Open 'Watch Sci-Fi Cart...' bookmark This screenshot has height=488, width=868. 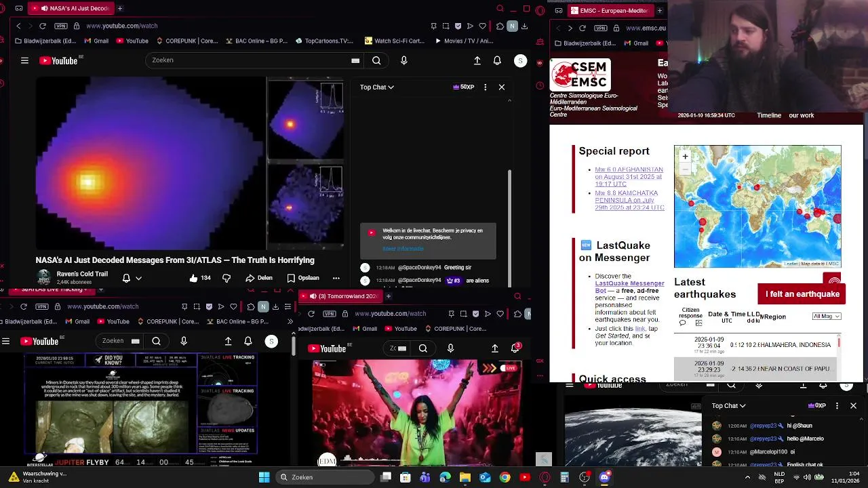[x=394, y=41]
